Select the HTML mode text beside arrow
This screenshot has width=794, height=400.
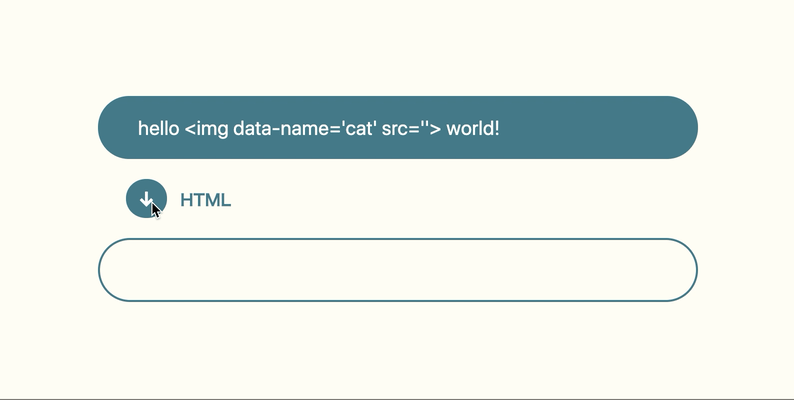[x=205, y=200]
